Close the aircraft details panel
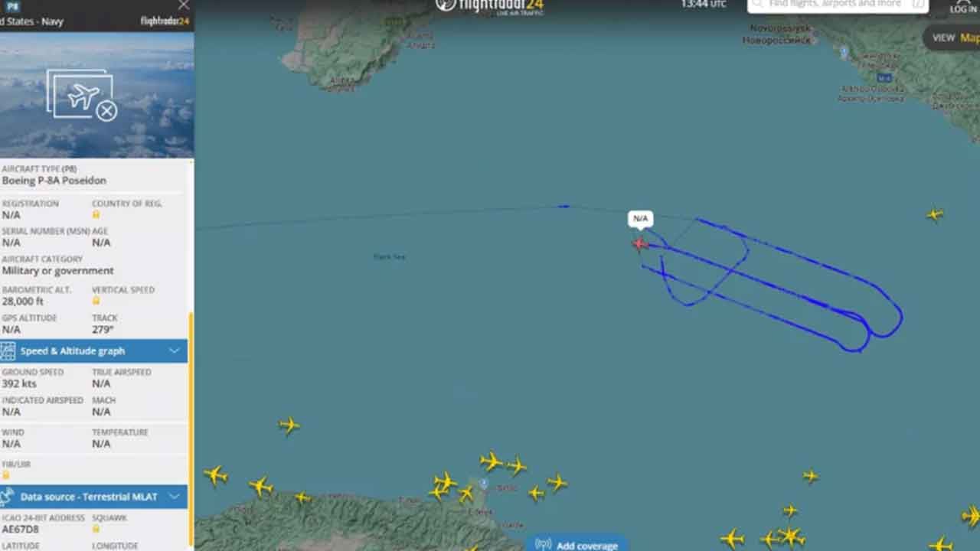The height and width of the screenshot is (551, 980). (x=184, y=5)
